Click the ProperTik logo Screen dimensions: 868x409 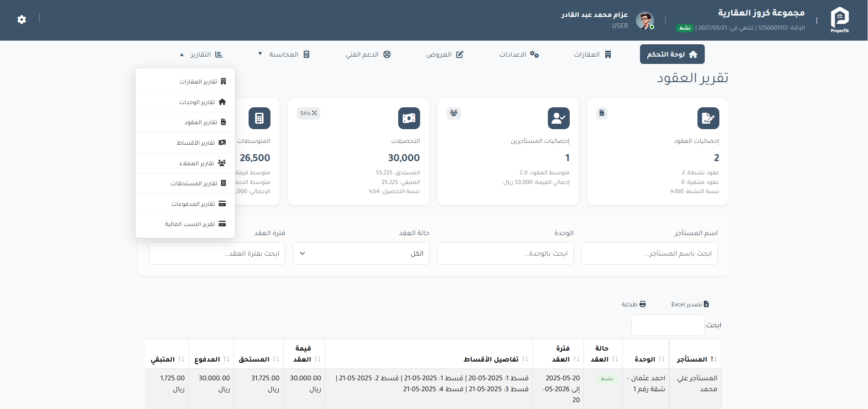tap(840, 20)
